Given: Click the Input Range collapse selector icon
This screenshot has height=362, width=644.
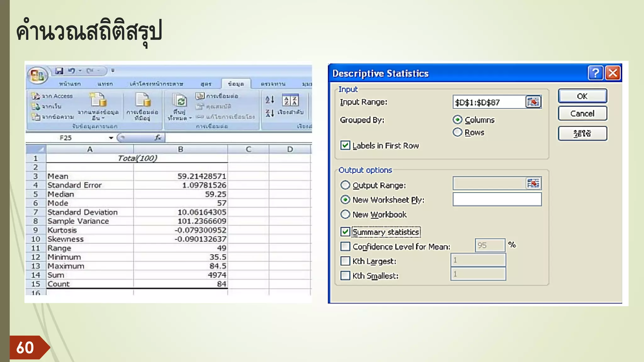Looking at the screenshot, I should tap(533, 102).
